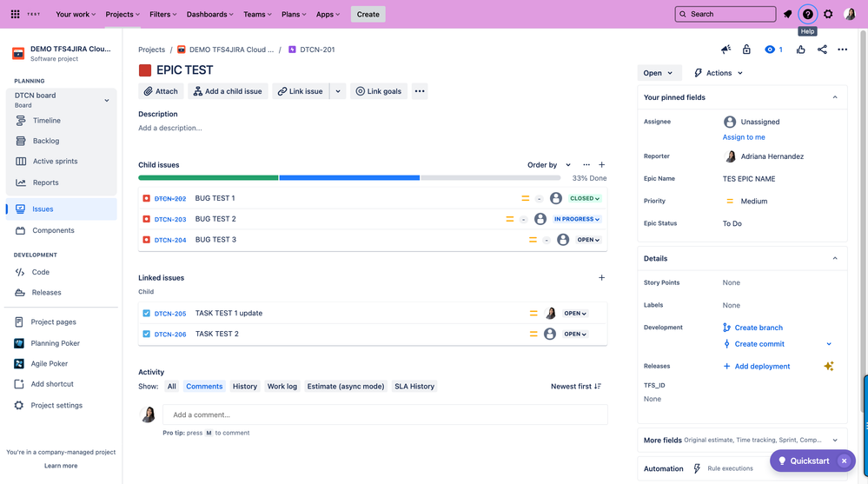Open the Actions dropdown
Image resolution: width=868 pixels, height=484 pixels.
tap(719, 73)
